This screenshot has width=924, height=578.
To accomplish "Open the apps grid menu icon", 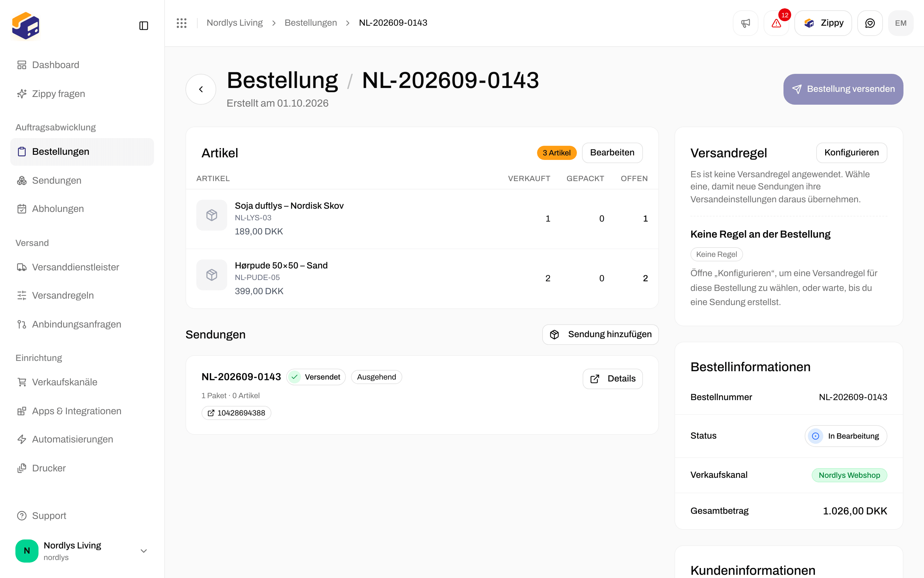I will coord(182,23).
